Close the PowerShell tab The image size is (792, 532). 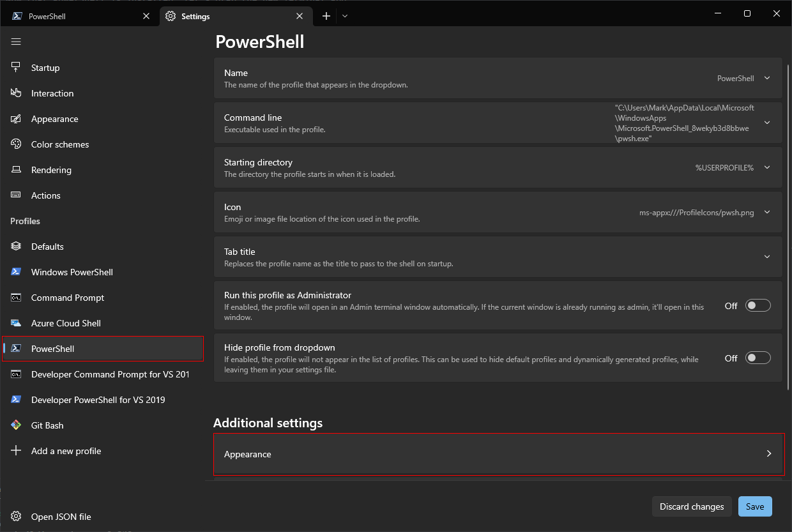point(146,16)
